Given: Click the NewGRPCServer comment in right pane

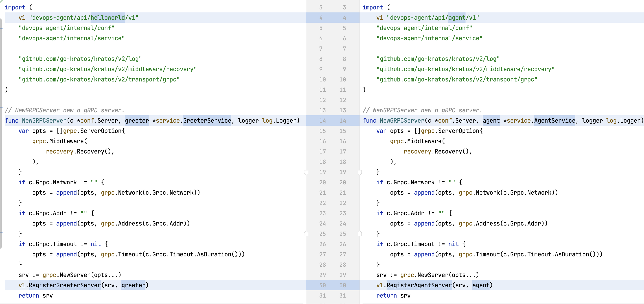Looking at the screenshot, I should point(422,110).
